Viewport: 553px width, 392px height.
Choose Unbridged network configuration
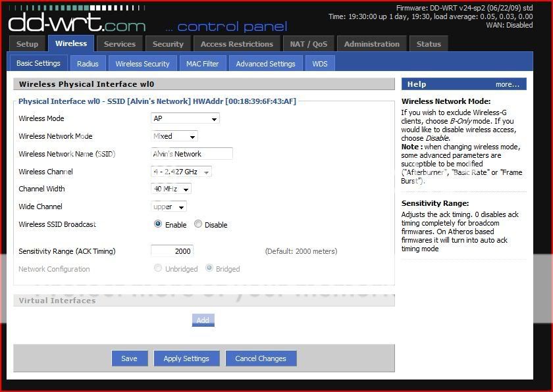point(158,268)
